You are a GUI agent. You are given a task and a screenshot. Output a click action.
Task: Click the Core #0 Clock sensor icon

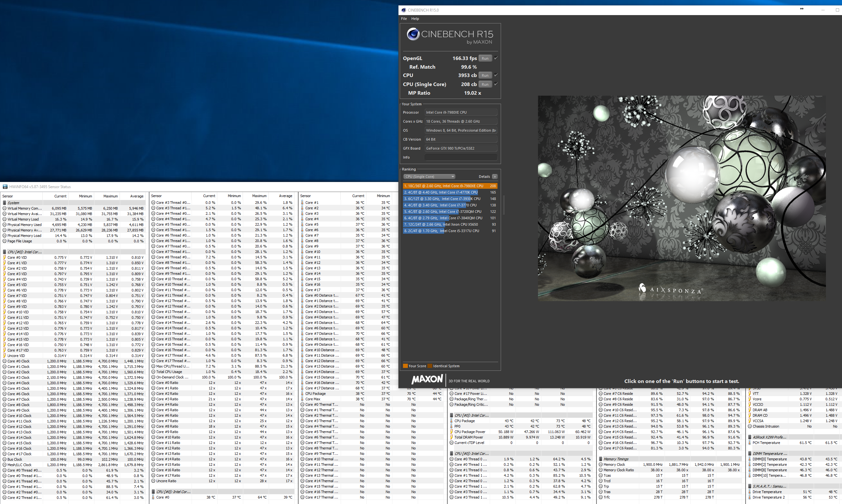coord(5,361)
